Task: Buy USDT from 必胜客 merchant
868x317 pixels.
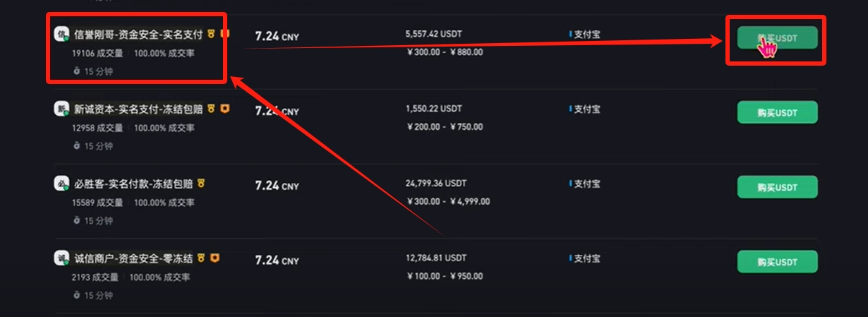Action: 777,187
